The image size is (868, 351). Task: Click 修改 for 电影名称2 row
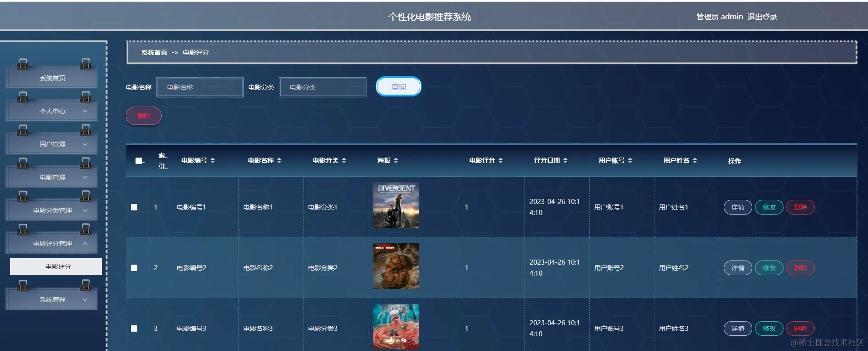click(769, 268)
